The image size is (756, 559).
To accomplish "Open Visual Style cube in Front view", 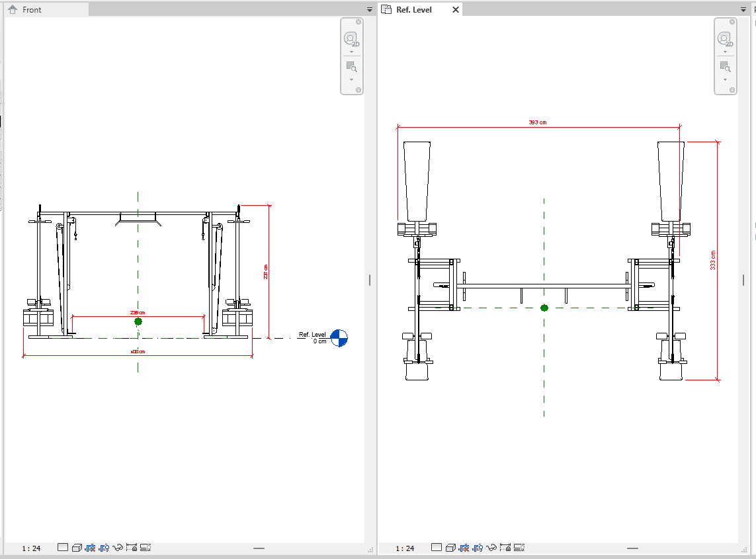I will [77, 548].
